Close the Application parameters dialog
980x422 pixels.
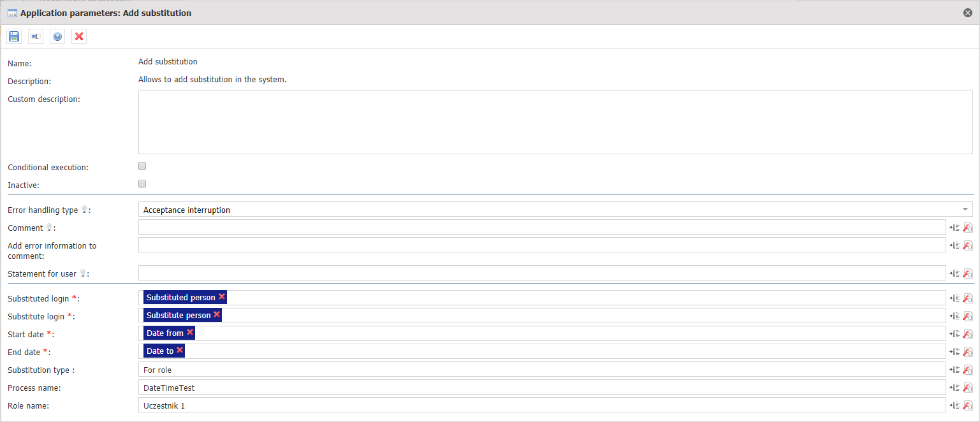968,13
